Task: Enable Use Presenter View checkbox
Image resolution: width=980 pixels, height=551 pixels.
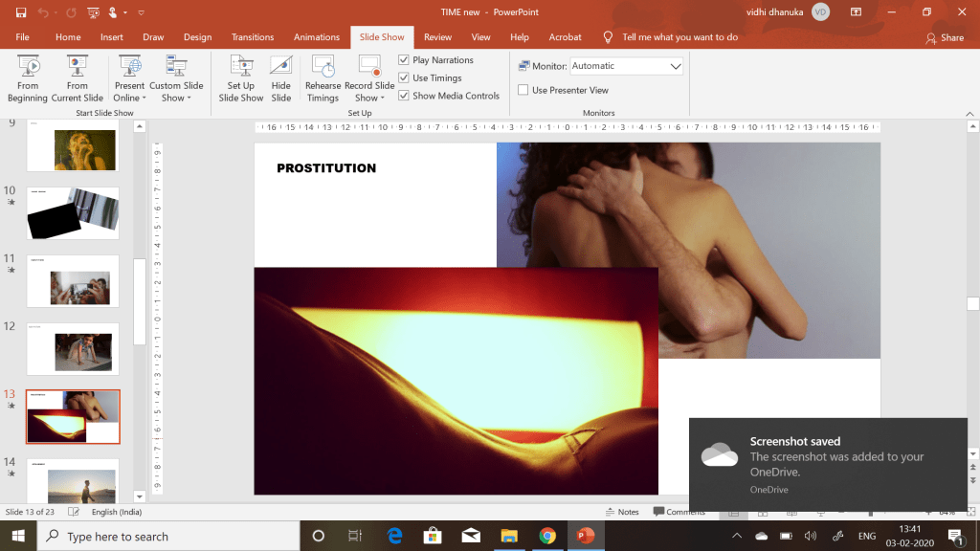Action: coord(523,91)
